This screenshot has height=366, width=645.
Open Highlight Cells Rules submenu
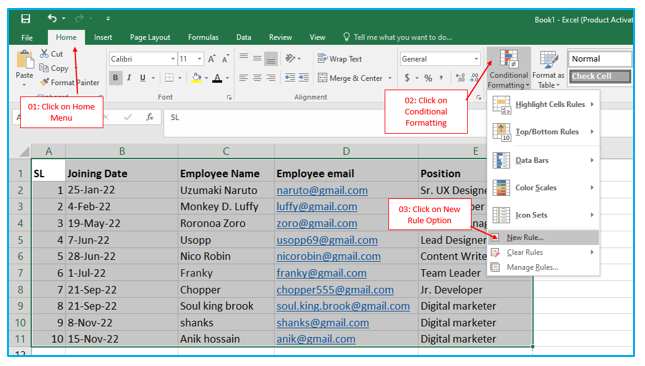tap(543, 104)
